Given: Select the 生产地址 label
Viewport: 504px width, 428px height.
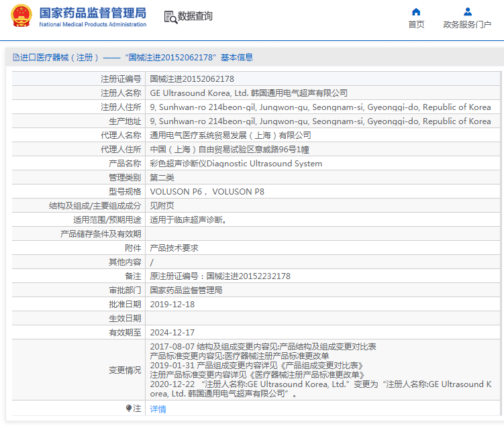Looking at the screenshot, I should (125, 121).
